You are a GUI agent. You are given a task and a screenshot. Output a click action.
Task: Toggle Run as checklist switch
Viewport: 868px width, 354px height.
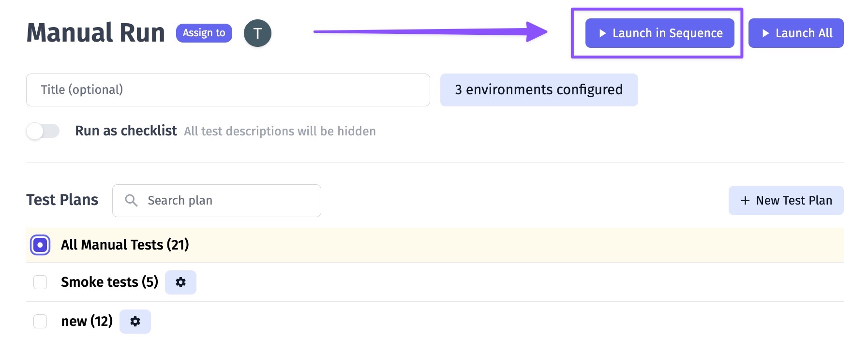pyautogui.click(x=43, y=131)
